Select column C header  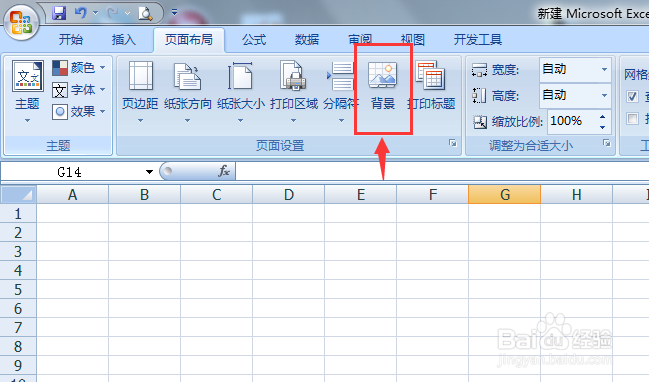(216, 195)
